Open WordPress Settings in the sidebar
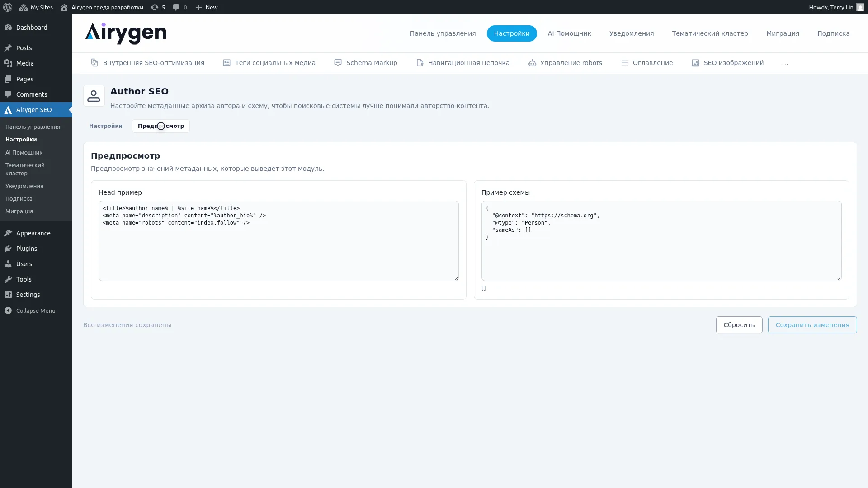Screen dimensions: 868x488 click(x=36, y=295)
